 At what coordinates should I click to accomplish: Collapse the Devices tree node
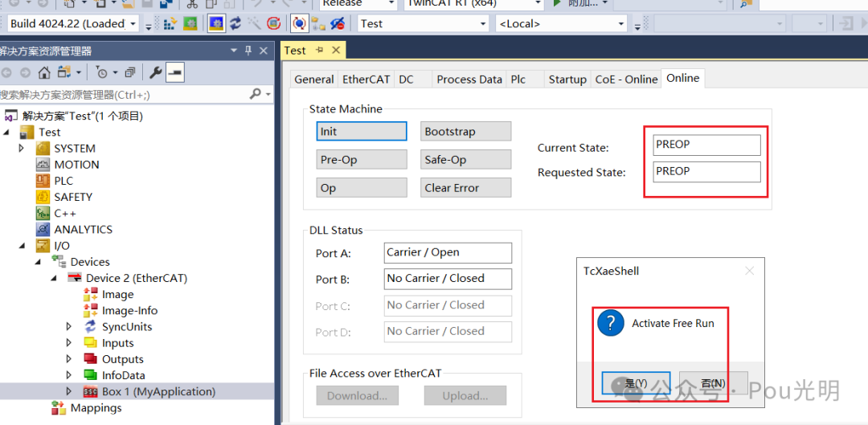[x=39, y=262]
